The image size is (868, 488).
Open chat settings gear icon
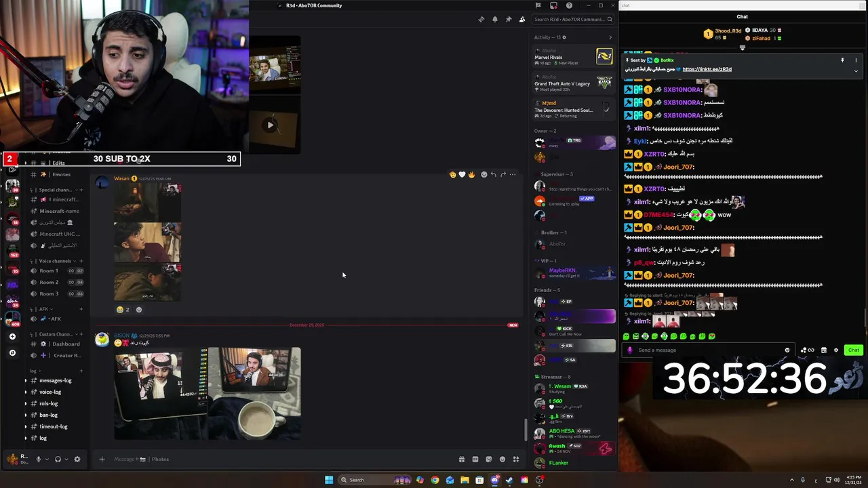[836, 350]
